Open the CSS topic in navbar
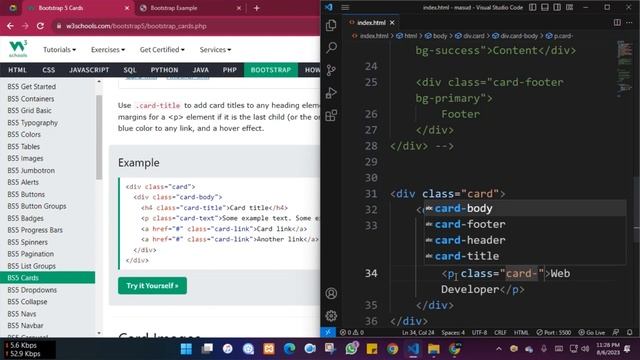This screenshot has height=360, width=640. (x=49, y=70)
